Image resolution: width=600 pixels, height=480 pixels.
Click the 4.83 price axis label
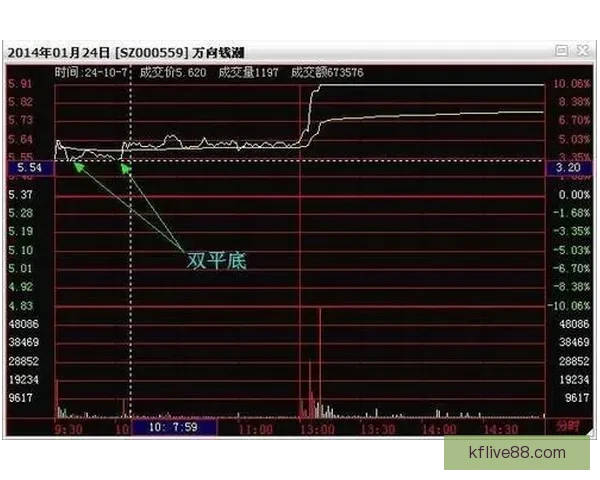coord(21,305)
